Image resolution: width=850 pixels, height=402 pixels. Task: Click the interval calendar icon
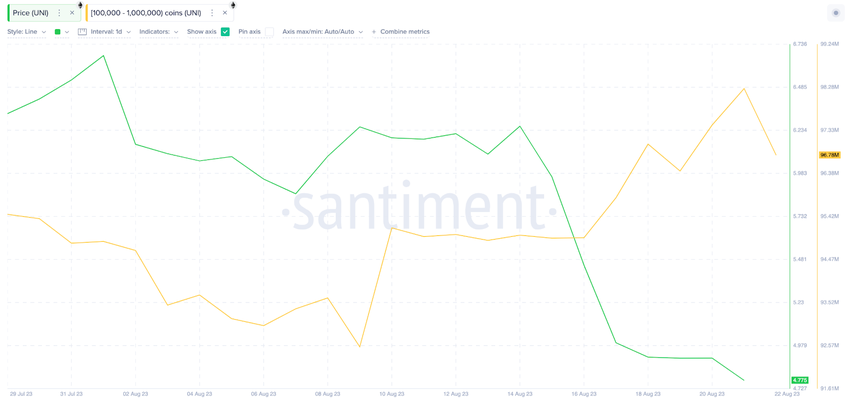pos(82,32)
